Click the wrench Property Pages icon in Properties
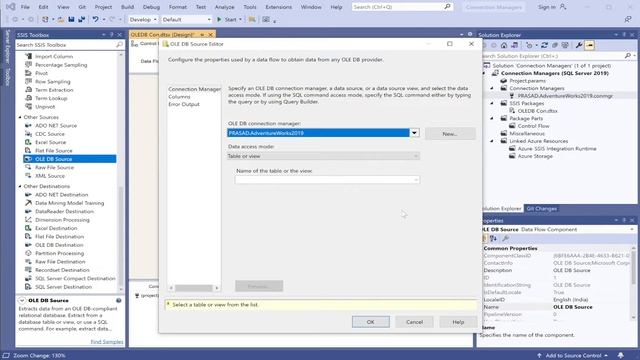This screenshot has width=640, height=360. (x=505, y=238)
